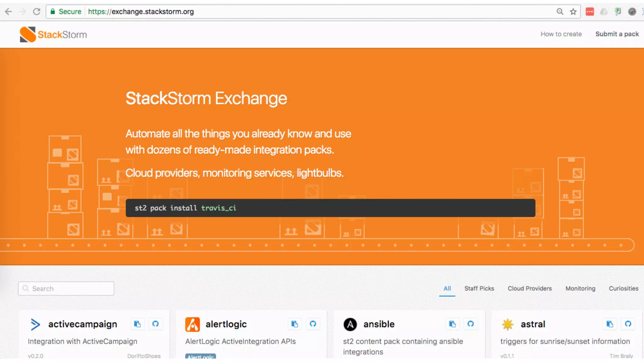Open zoom magnifier icon in address bar
This screenshot has width=644, height=362.
[x=560, y=12]
